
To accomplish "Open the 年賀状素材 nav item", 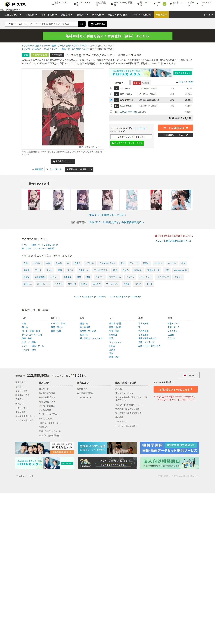I will (x=161, y=15).
